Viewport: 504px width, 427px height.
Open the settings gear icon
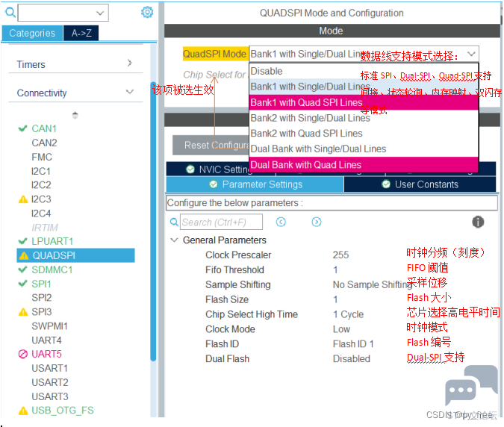[147, 12]
